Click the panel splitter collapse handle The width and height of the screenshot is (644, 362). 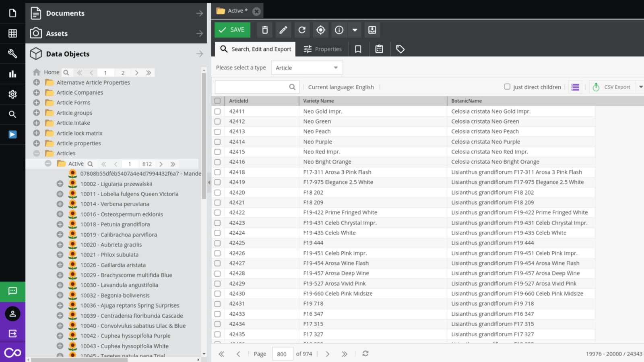tap(209, 182)
